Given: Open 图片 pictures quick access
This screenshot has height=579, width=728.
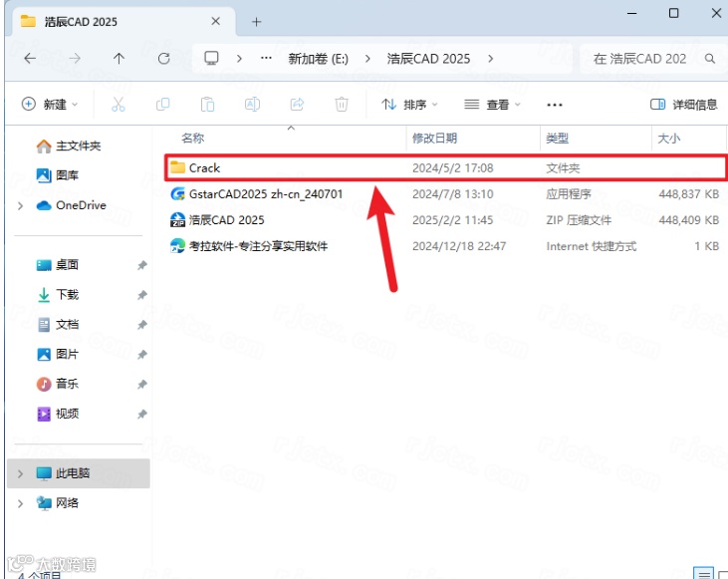Looking at the screenshot, I should [58, 354].
